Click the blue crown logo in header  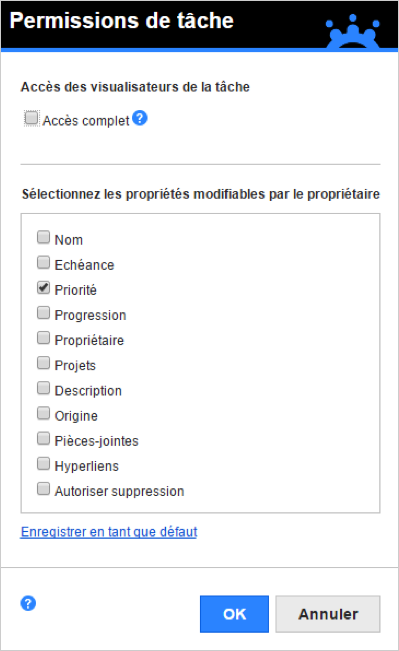353,32
